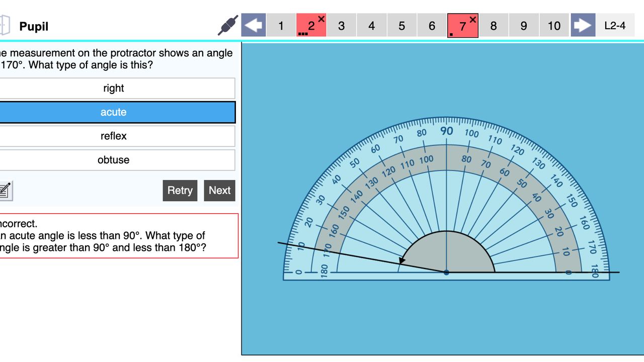Viewport: 644px width, 362px height.
Task: Click the Pupil logo icon
Action: (5, 25)
